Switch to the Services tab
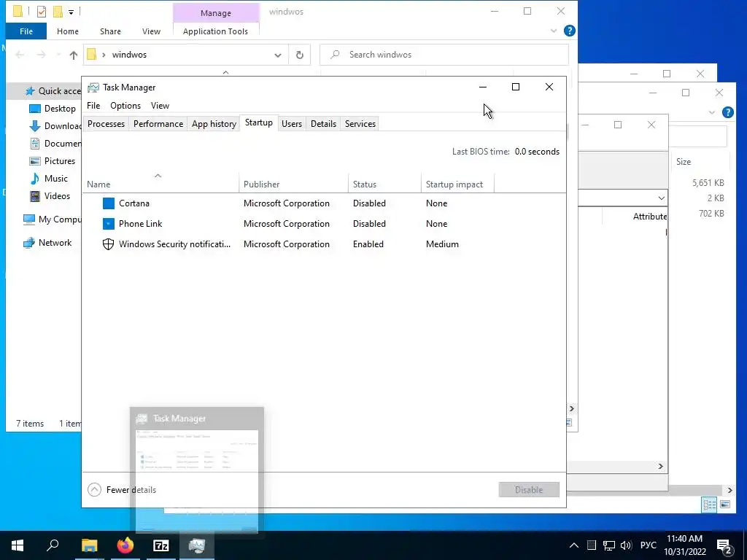Image resolution: width=747 pixels, height=560 pixels. pyautogui.click(x=360, y=124)
